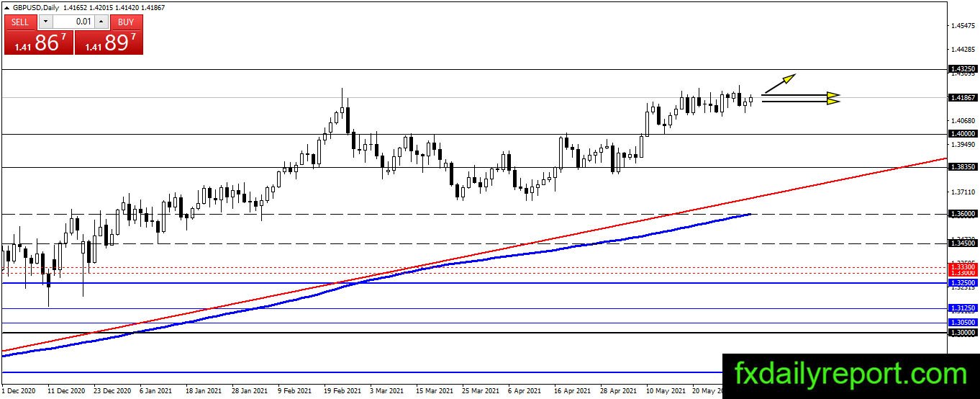Select the 1.40000 horizontal level label
Image resolution: width=980 pixels, height=399 pixels.
tap(963, 134)
